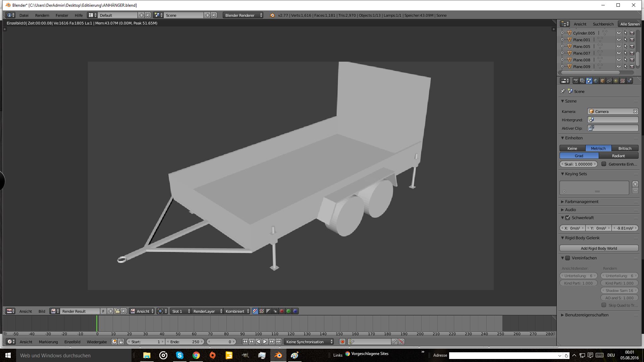Enable the Vereinfachen checkbox

click(568, 258)
